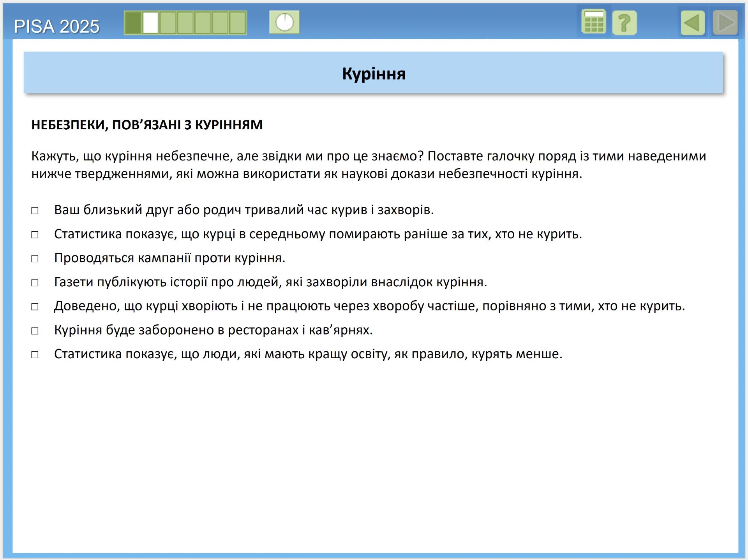Go back with the left arrow icon
The width and height of the screenshot is (748, 560).
click(x=693, y=23)
